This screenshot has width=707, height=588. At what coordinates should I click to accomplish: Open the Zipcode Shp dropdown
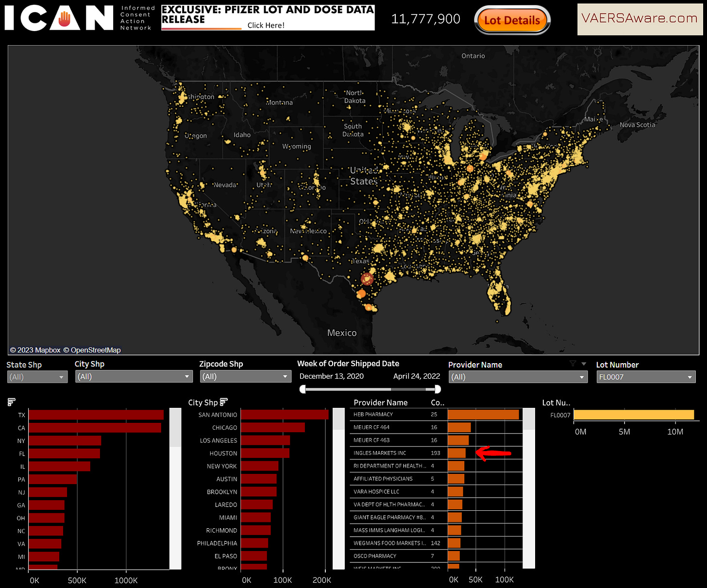pyautogui.click(x=246, y=376)
